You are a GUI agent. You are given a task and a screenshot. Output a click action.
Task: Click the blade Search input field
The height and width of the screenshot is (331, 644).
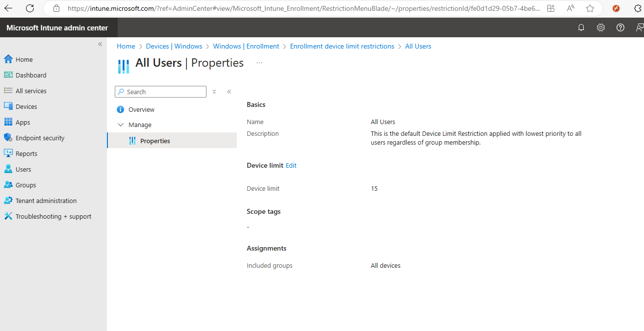point(160,92)
